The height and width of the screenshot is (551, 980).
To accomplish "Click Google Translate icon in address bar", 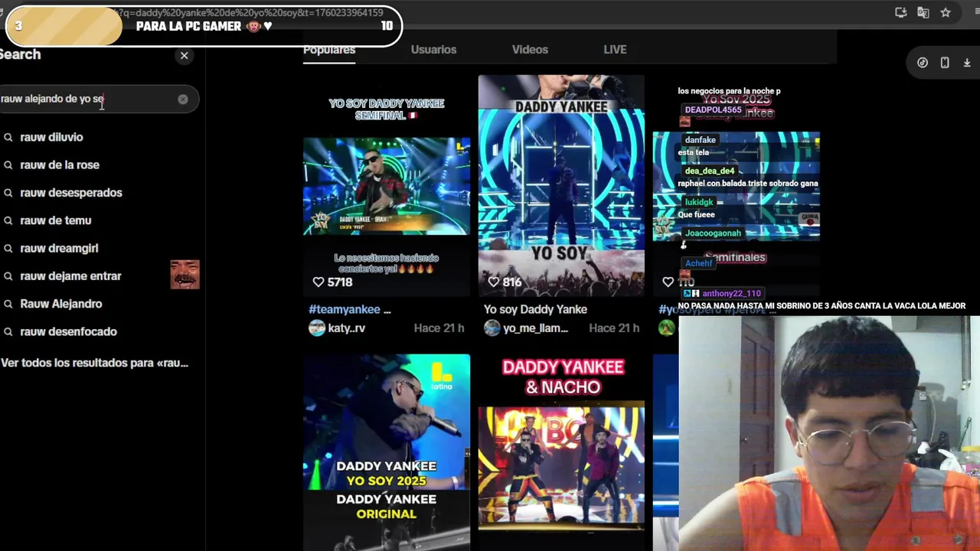I will [x=923, y=12].
